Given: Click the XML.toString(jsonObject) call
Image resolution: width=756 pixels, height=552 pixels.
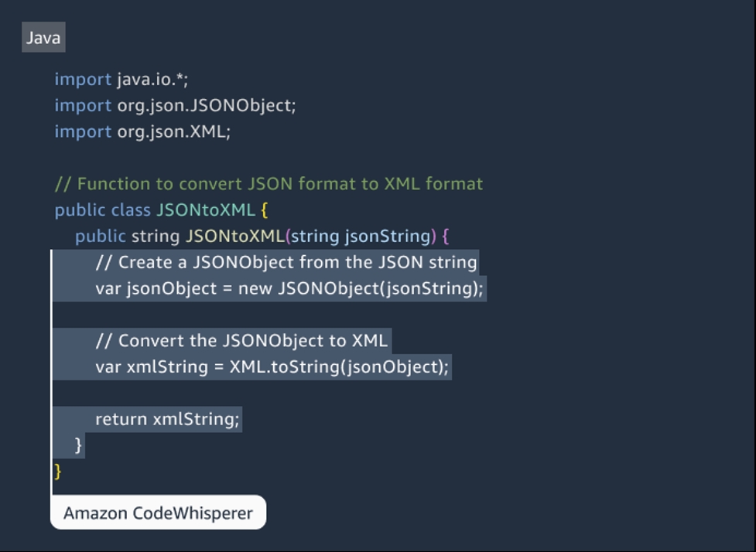Looking at the screenshot, I should pos(339,367).
